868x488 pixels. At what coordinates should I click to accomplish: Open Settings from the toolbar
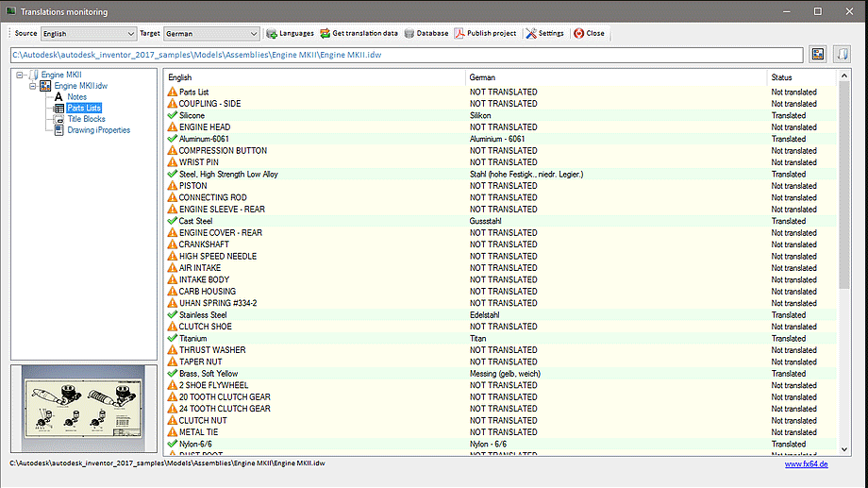pyautogui.click(x=544, y=33)
